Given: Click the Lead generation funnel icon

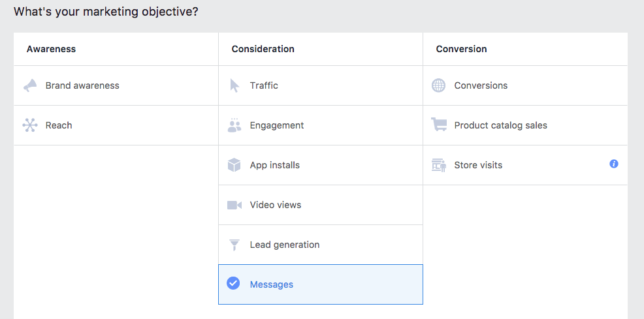Looking at the screenshot, I should (x=234, y=245).
